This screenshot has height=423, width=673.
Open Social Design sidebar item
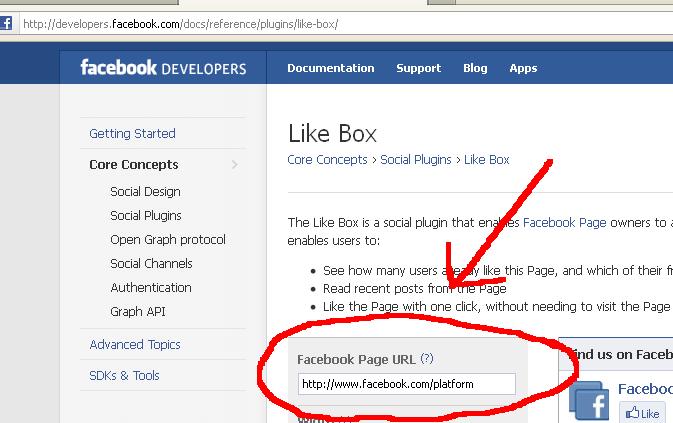point(145,192)
